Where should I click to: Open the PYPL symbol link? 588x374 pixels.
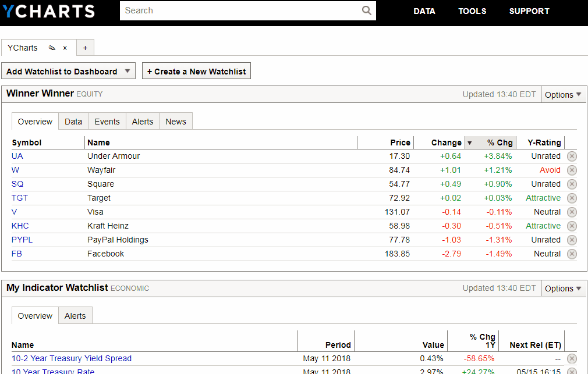point(22,240)
